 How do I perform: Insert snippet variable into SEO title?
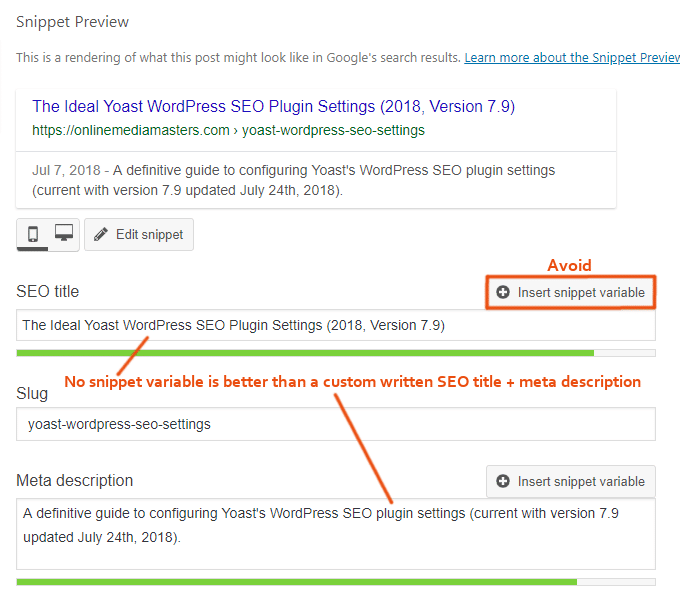coord(571,292)
